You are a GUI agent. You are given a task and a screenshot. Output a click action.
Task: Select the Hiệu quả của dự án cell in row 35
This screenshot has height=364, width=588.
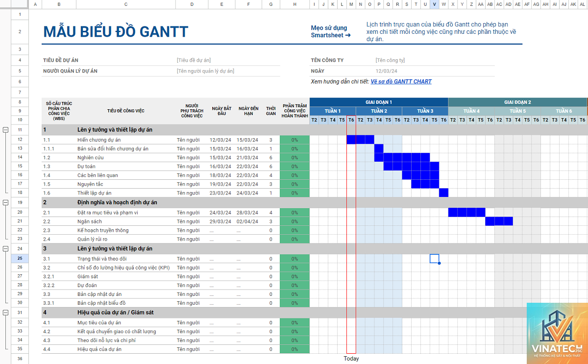pos(126,349)
